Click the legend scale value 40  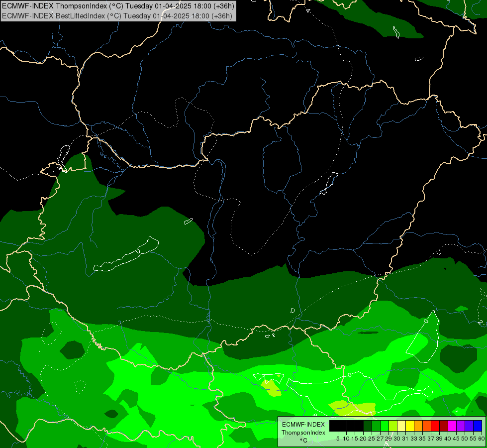coord(448,439)
